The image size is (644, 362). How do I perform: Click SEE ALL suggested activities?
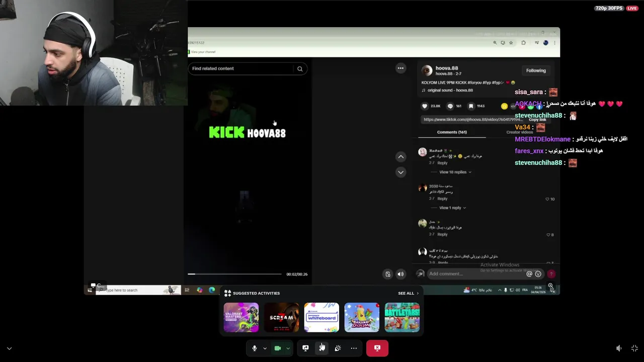click(x=408, y=293)
